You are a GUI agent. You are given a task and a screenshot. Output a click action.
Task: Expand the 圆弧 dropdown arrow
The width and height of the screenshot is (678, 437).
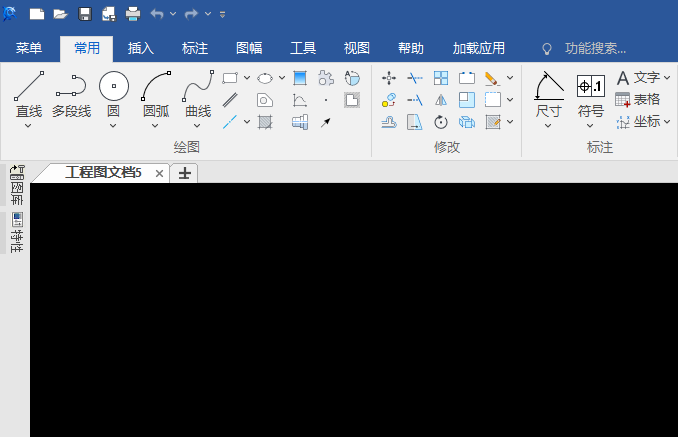[155, 126]
